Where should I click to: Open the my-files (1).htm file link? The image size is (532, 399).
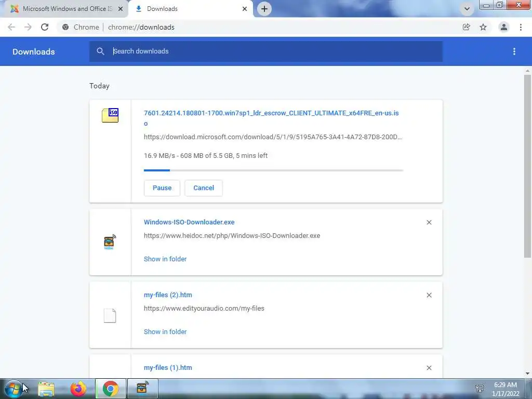click(168, 368)
